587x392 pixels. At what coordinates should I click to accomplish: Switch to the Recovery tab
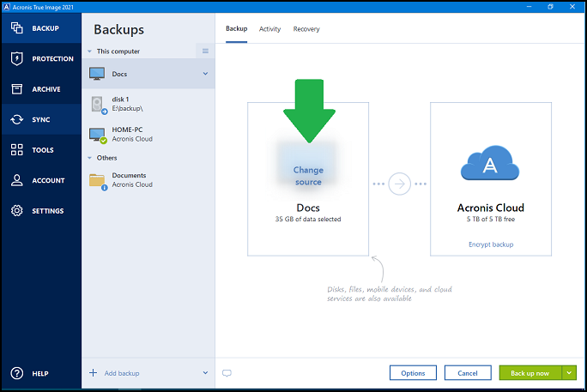(306, 29)
